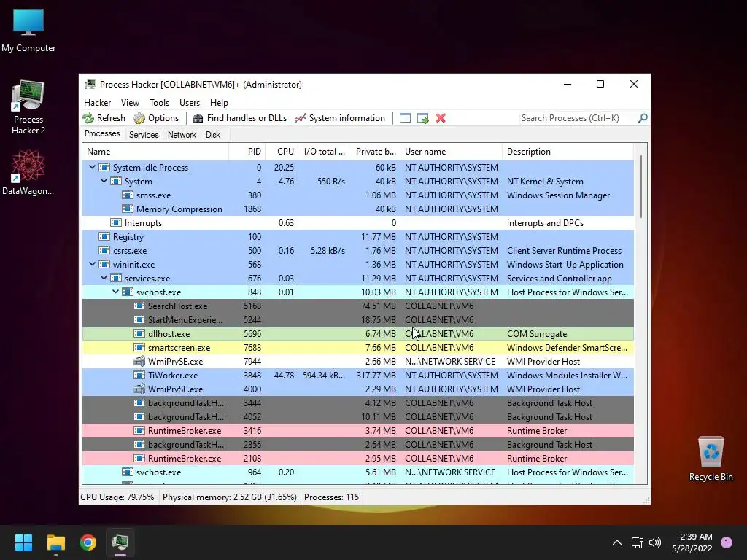Select the smss.exe process icon
The height and width of the screenshot is (560, 747).
(127, 195)
